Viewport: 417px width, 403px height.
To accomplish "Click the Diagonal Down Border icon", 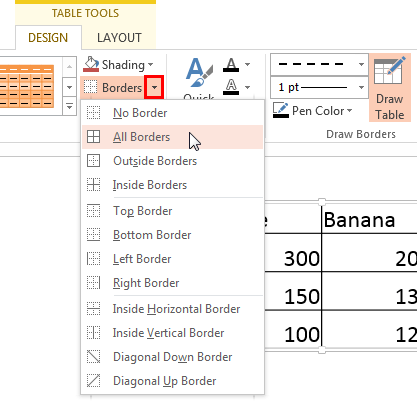I will tap(93, 357).
